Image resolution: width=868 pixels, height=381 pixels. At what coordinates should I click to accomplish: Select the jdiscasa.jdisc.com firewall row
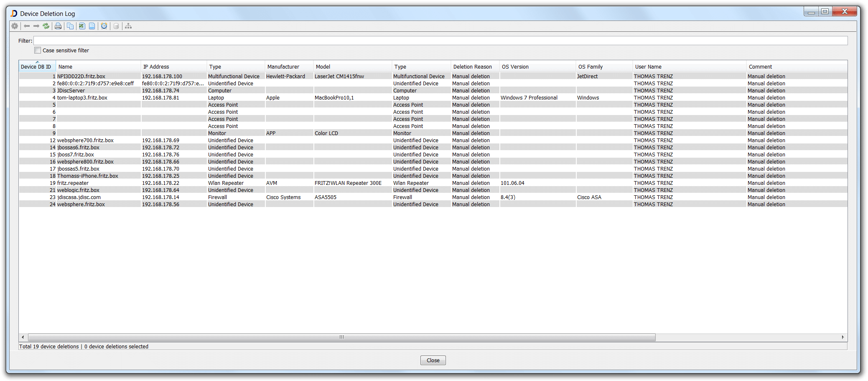point(79,197)
